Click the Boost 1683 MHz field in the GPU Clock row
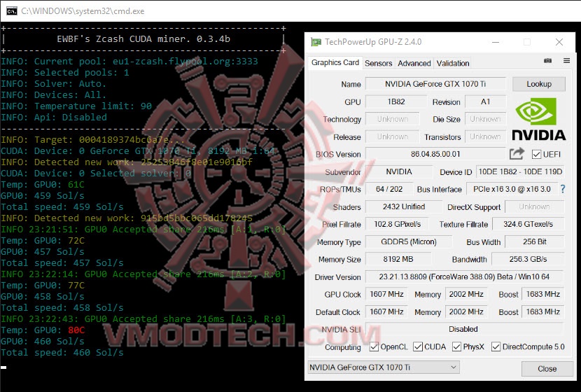 click(542, 294)
